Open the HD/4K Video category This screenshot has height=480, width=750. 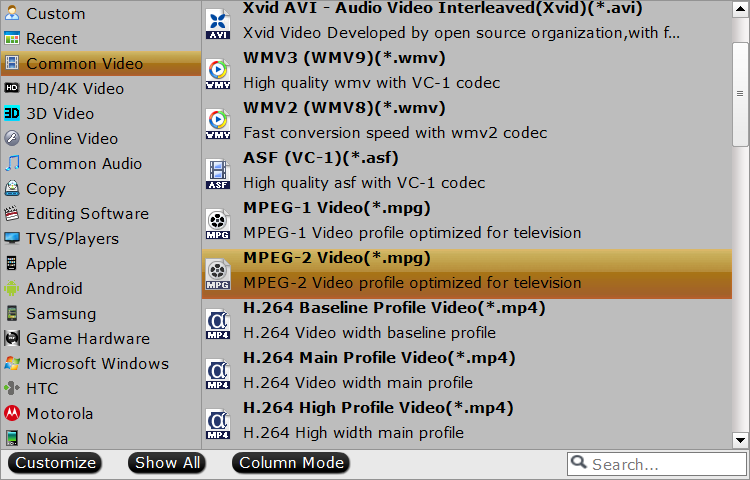[x=74, y=89]
